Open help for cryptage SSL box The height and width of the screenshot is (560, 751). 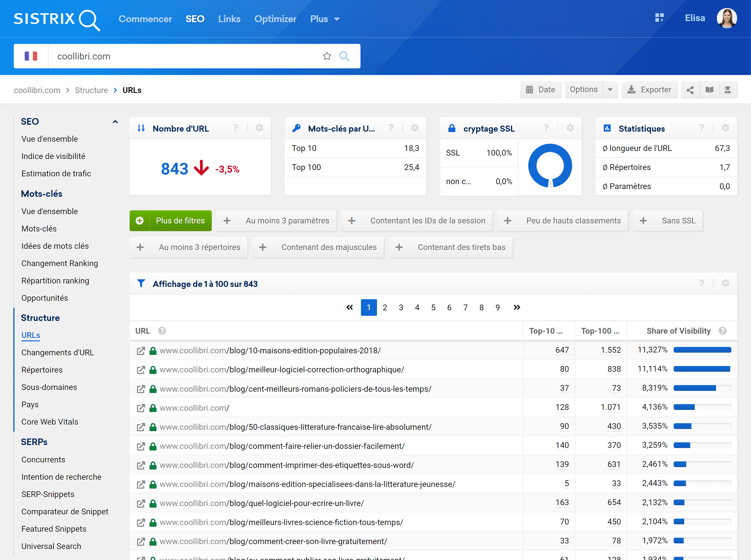546,128
